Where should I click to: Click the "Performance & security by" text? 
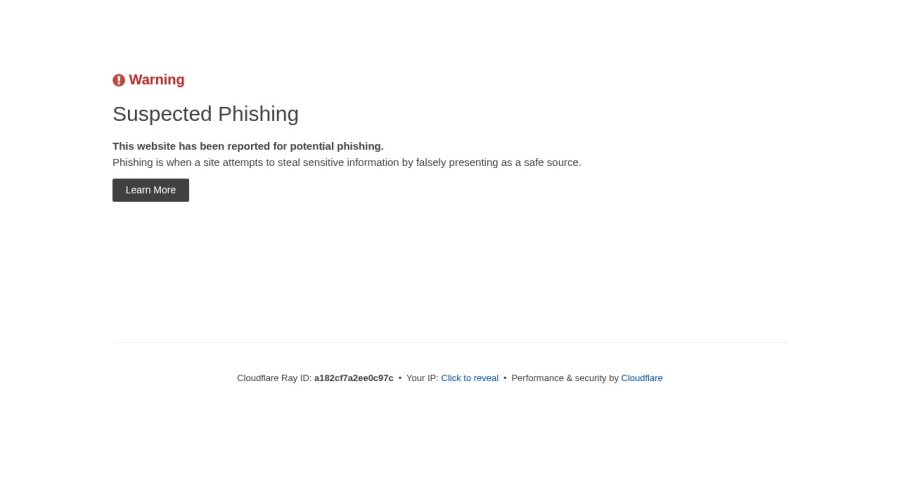pyautogui.click(x=565, y=378)
